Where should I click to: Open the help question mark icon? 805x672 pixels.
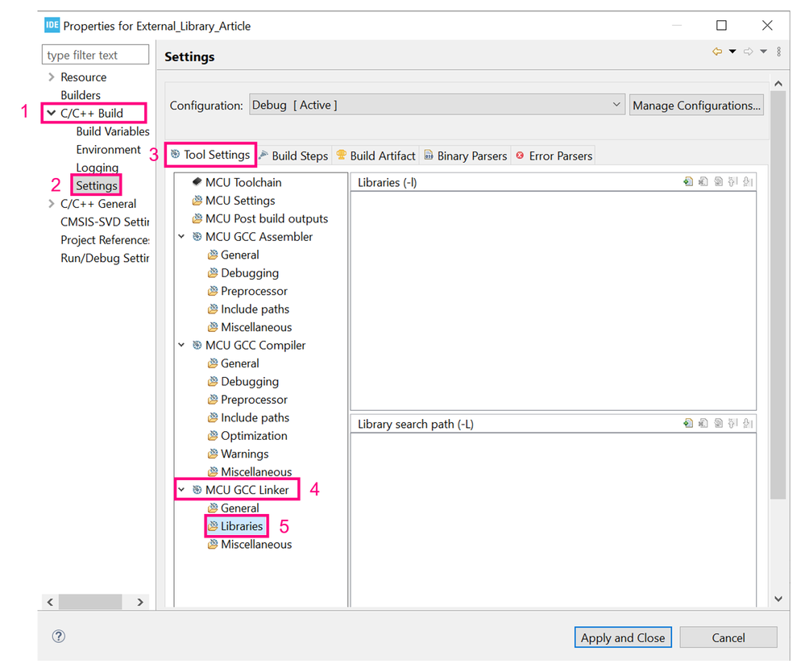(x=59, y=637)
